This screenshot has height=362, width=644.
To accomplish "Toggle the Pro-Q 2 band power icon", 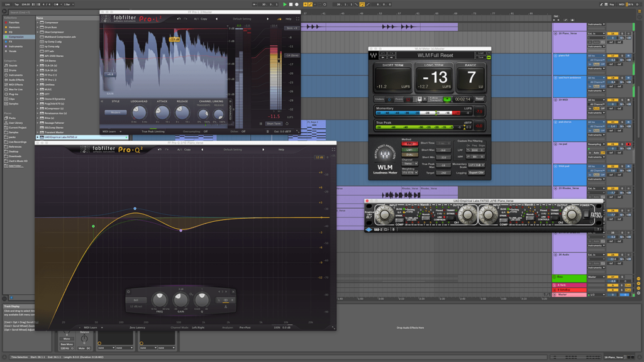I will click(128, 292).
